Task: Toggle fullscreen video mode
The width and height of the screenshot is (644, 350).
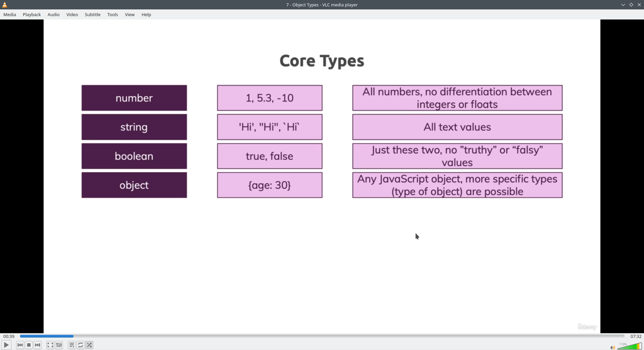Action: point(50,345)
